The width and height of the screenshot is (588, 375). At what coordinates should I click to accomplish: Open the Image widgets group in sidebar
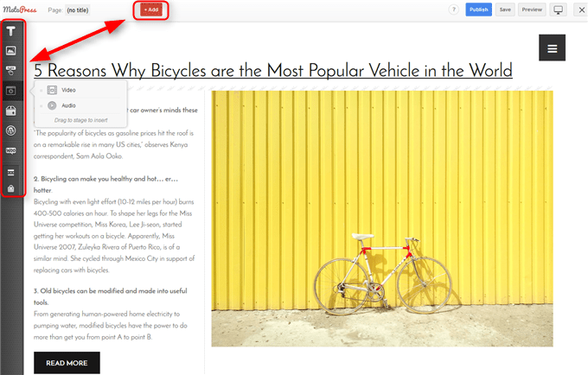click(x=11, y=51)
